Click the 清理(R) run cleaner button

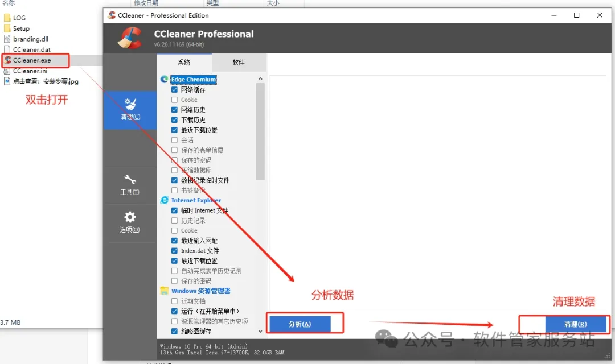point(575,324)
